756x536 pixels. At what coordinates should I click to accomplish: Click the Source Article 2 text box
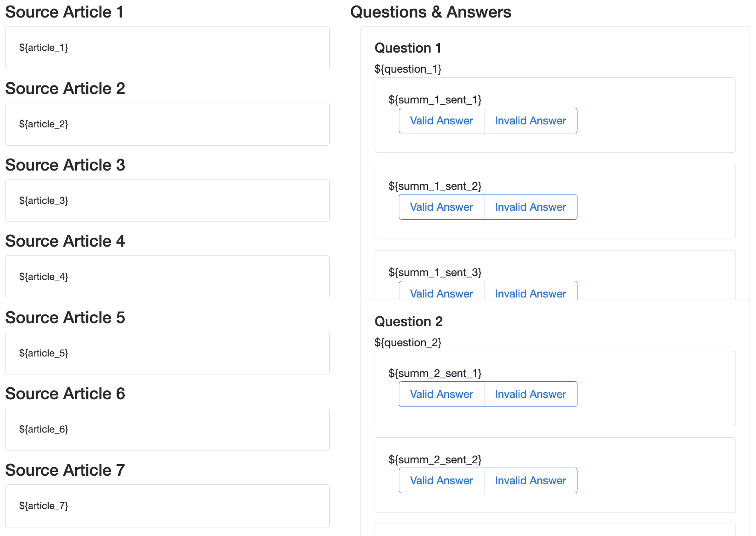(x=167, y=124)
